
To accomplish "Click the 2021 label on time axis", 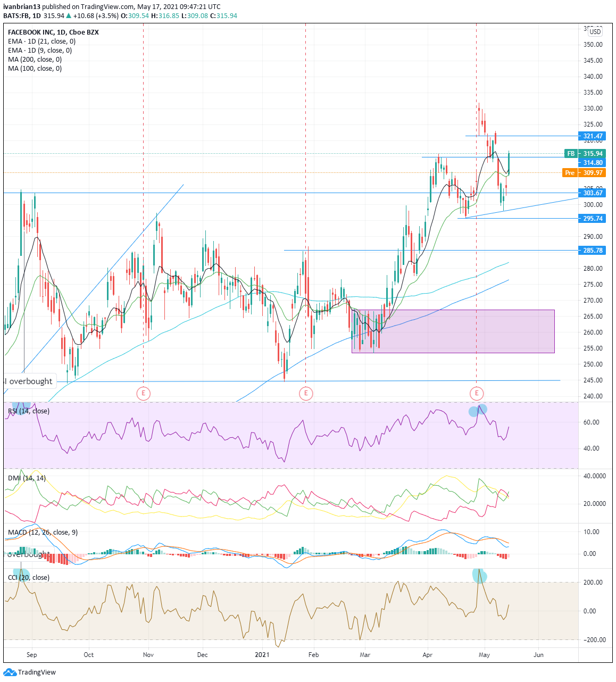I will coord(262,655).
